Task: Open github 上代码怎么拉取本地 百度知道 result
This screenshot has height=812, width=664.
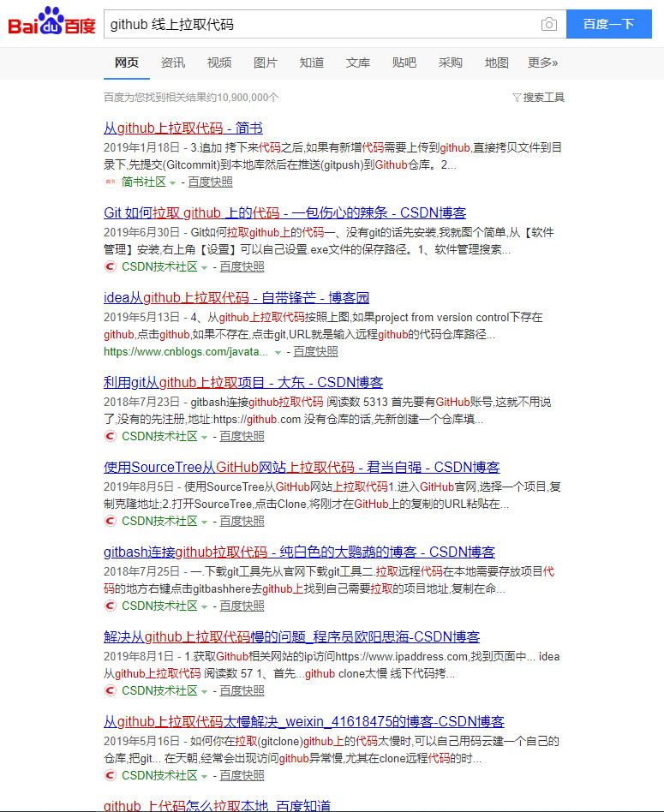Action: (217, 805)
